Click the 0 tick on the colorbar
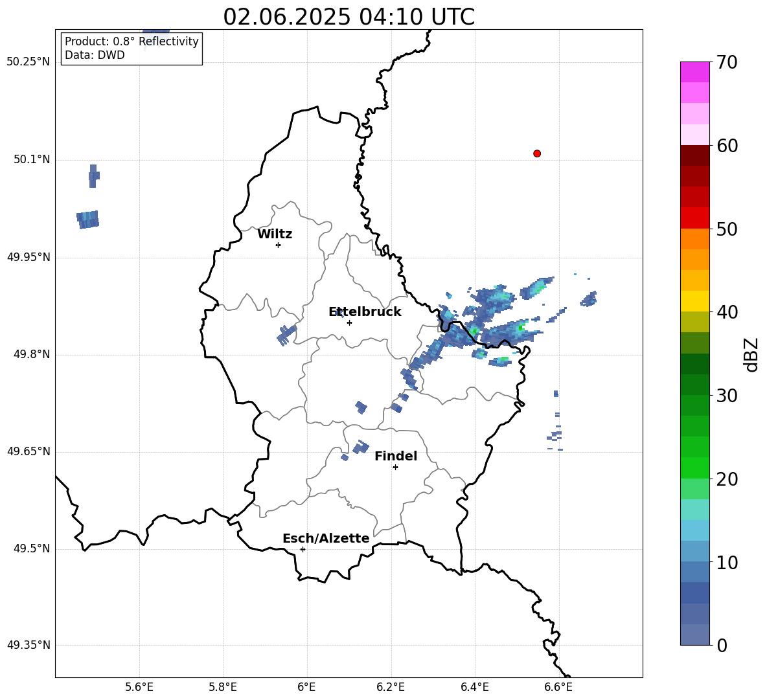767x700 pixels. point(722,645)
